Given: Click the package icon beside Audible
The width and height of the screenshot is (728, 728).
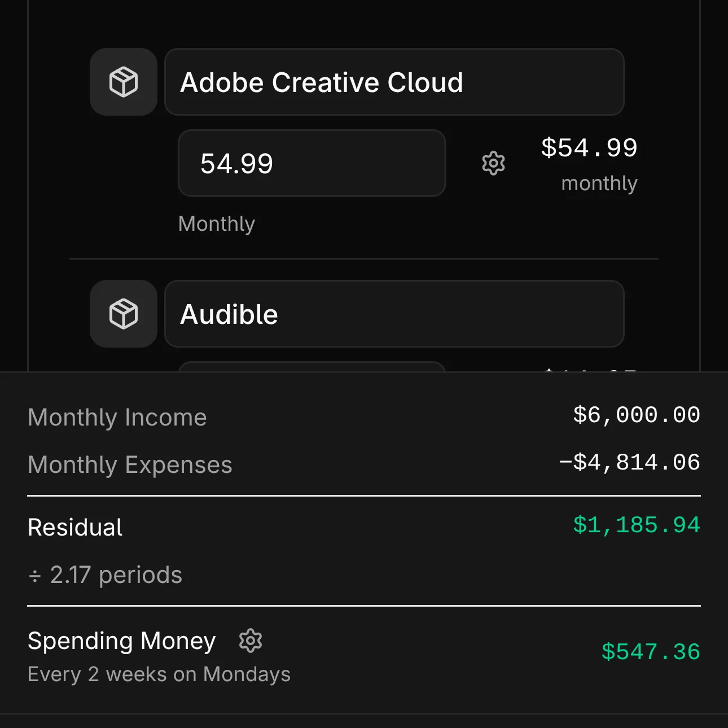Looking at the screenshot, I should 123,314.
